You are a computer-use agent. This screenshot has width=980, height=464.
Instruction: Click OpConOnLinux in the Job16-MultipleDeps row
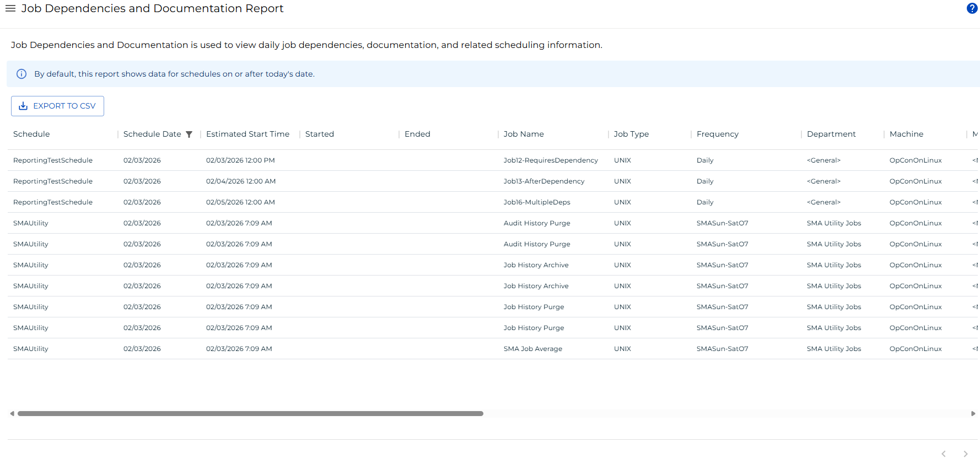tap(916, 202)
